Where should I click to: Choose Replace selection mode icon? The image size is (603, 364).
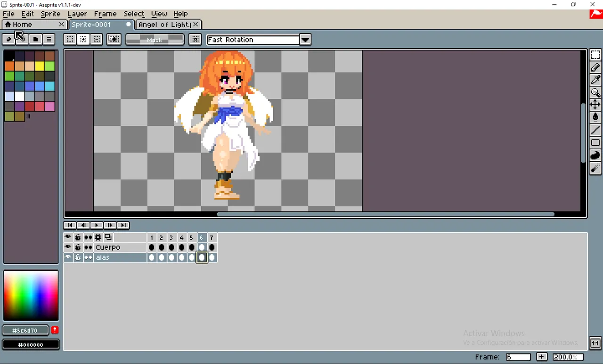point(70,39)
